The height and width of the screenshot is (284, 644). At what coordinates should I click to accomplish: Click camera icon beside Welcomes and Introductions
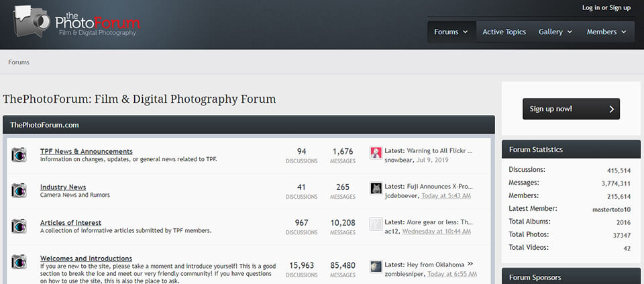coord(19,262)
